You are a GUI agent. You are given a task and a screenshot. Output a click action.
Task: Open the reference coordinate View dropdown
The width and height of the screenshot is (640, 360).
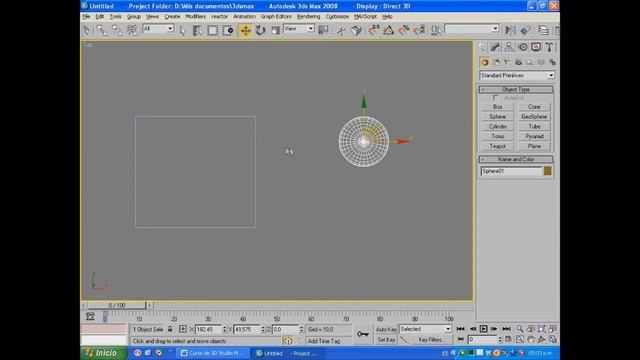299,29
